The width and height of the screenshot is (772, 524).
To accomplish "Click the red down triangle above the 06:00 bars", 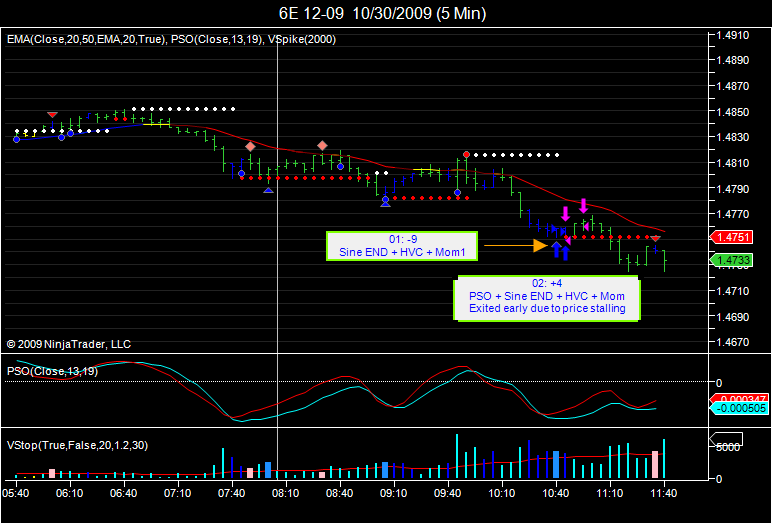I will tap(52, 115).
